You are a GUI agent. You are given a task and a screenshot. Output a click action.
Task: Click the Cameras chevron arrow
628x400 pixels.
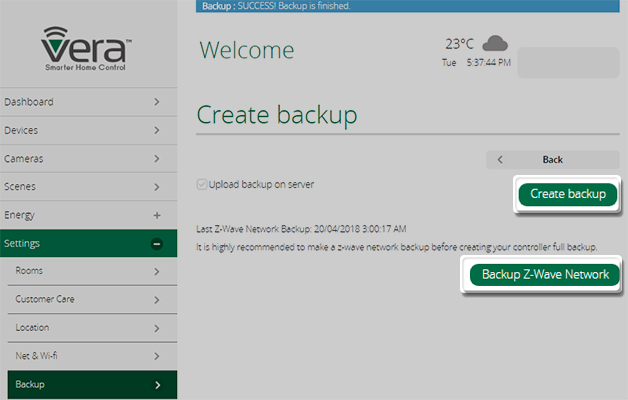click(156, 158)
